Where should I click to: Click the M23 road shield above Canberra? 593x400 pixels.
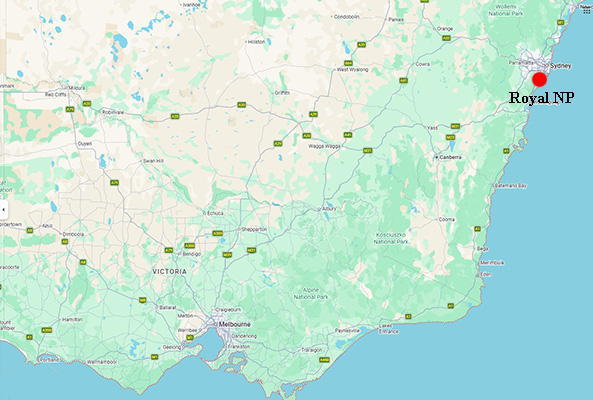coord(450,137)
